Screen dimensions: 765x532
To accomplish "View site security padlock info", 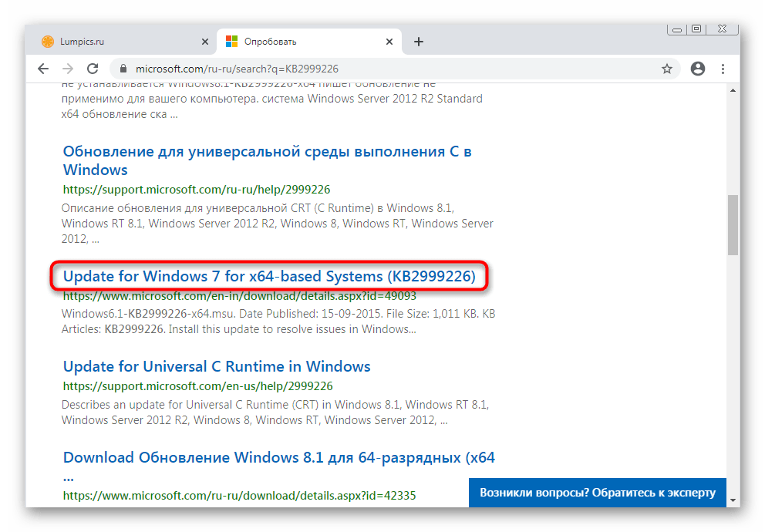I will [123, 69].
